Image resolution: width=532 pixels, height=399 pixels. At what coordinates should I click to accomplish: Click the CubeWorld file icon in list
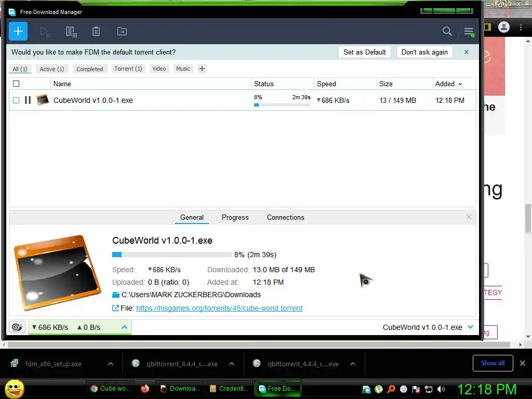click(x=43, y=100)
